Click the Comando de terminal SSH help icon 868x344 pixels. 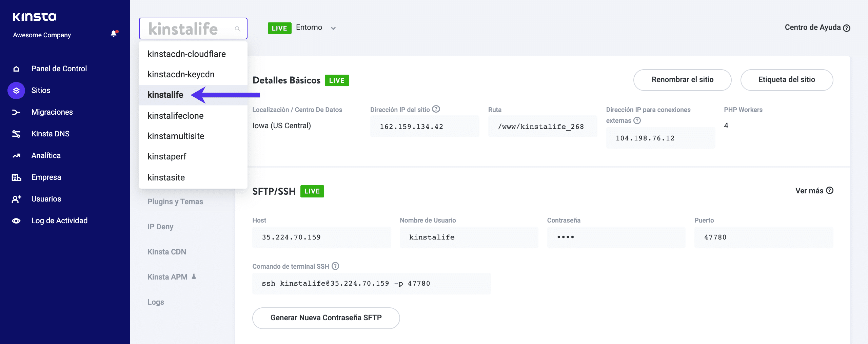coord(335,266)
